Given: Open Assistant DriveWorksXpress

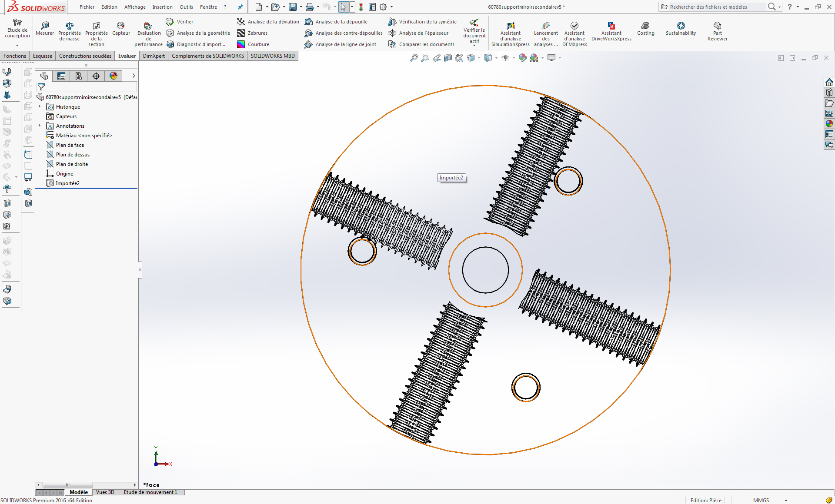Looking at the screenshot, I should [x=611, y=31].
